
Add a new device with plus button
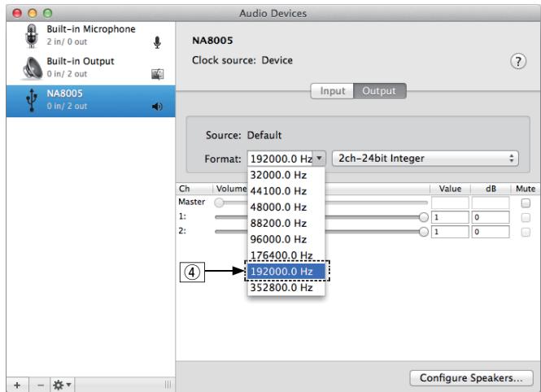click(x=17, y=385)
